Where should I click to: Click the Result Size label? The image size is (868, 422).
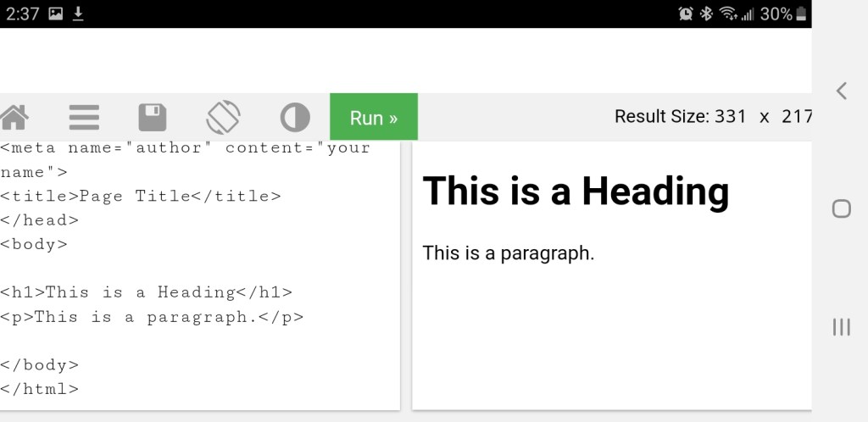pos(662,117)
